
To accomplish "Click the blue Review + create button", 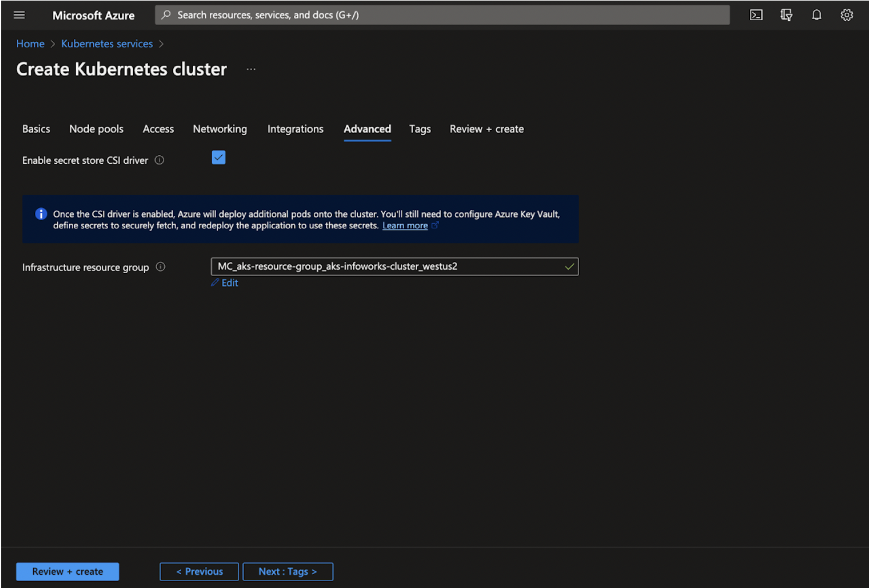I will pyautogui.click(x=67, y=572).
